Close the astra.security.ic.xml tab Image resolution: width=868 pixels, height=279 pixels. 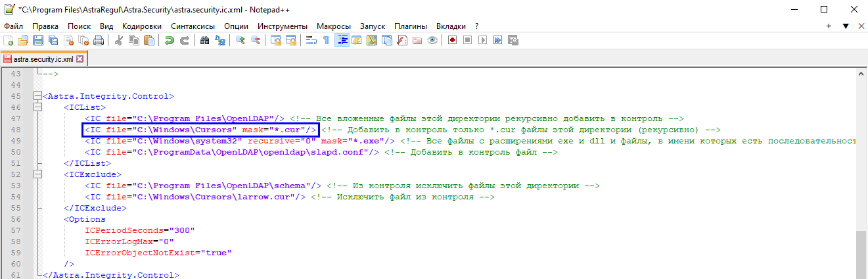click(x=80, y=59)
